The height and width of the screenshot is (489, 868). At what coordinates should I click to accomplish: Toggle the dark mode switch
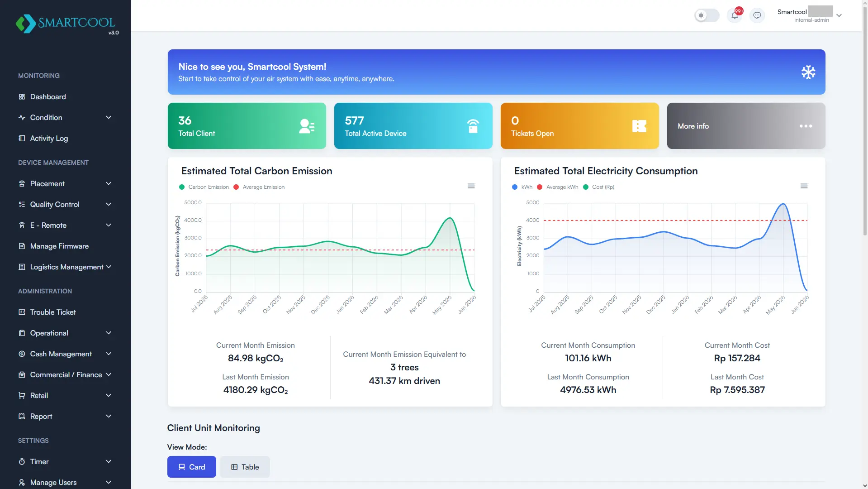click(x=707, y=15)
